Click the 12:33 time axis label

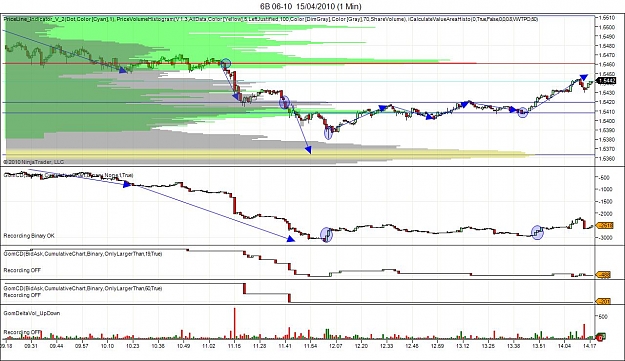click(387, 346)
